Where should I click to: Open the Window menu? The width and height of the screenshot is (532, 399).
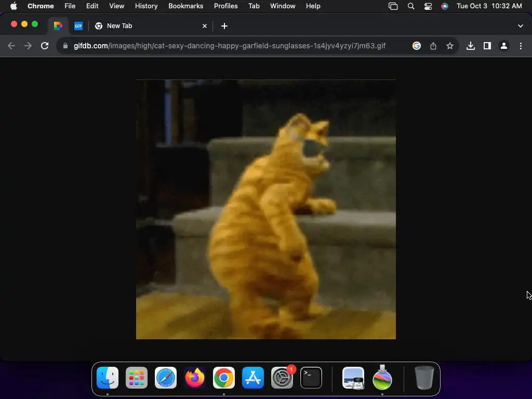[x=283, y=6]
